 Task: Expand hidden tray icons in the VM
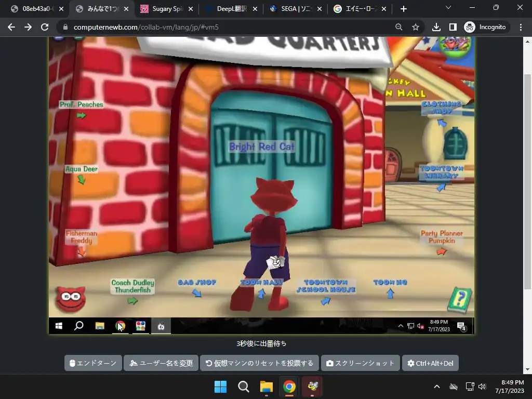tap(401, 326)
